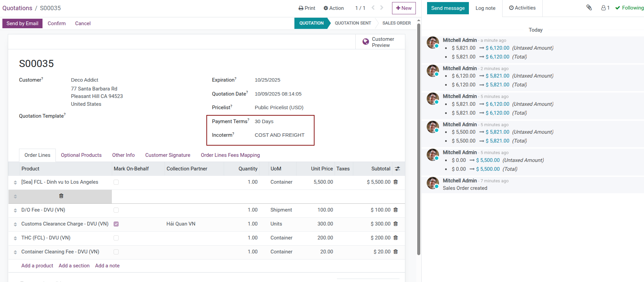Open the Action dropdown menu
Viewport: 644px width, 282px height.
tap(334, 8)
